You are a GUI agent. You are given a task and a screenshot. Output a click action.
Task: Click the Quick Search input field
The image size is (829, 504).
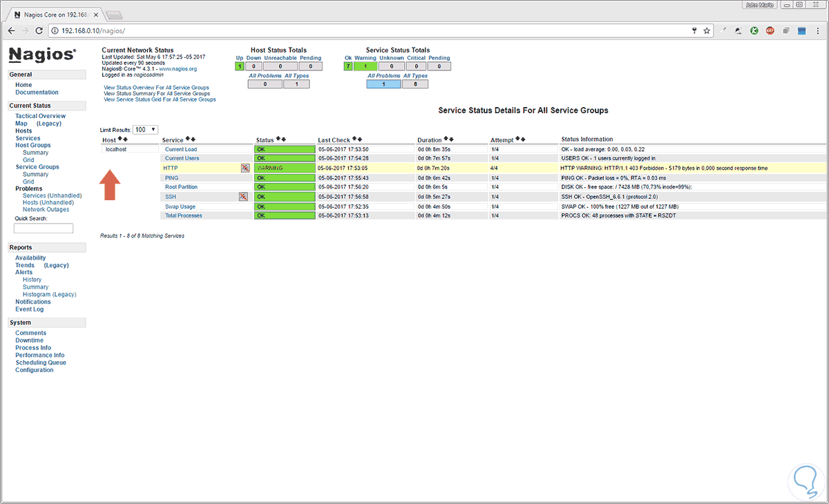(44, 229)
